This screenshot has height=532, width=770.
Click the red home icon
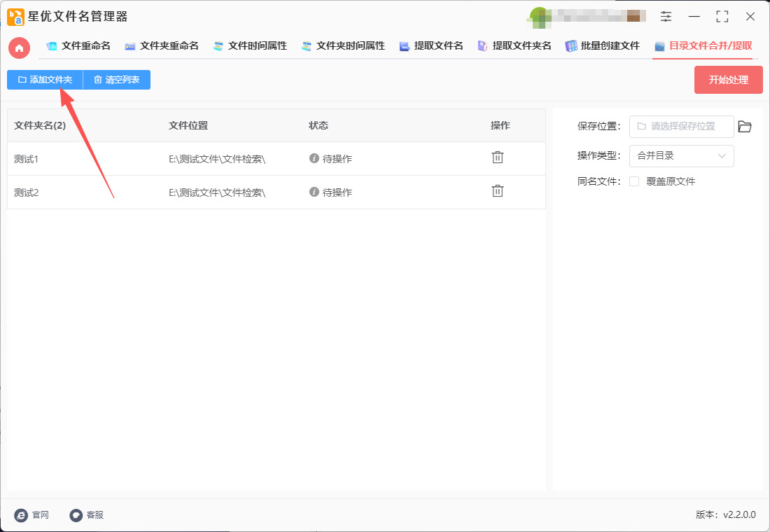[x=20, y=48]
